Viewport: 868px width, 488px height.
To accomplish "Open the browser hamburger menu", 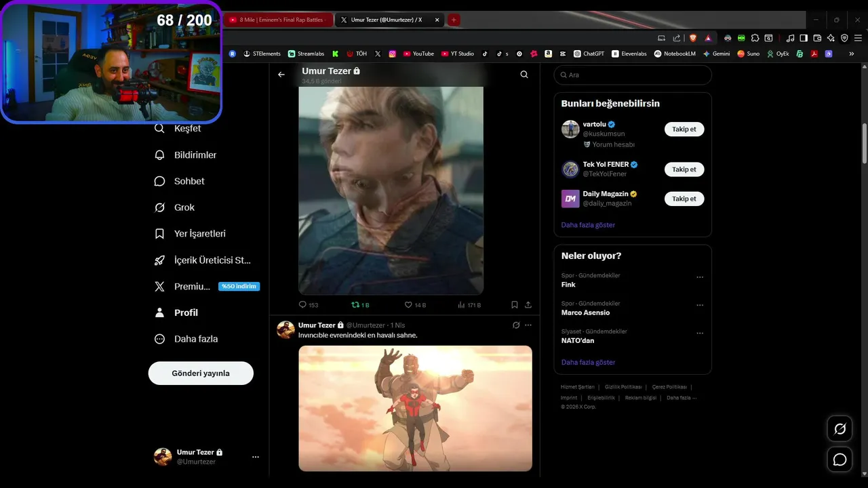I will click(x=858, y=38).
